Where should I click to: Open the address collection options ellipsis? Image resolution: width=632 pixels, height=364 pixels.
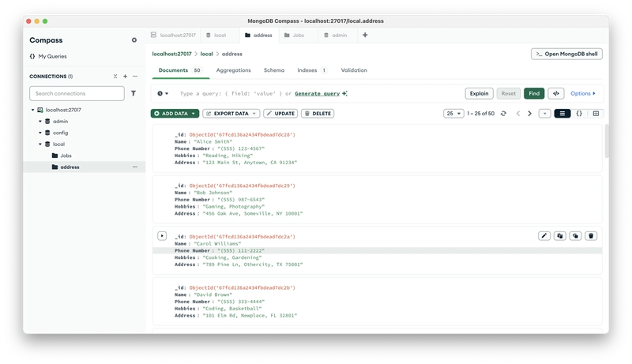coord(135,167)
